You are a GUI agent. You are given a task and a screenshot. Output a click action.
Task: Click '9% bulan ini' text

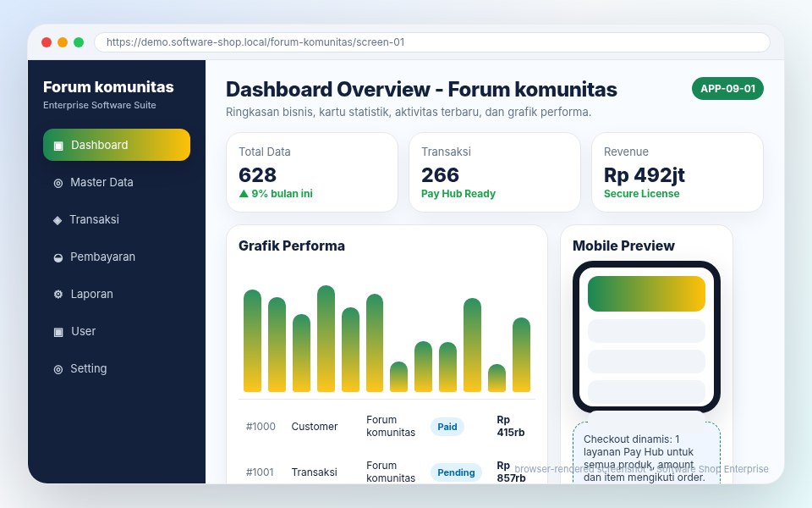click(x=283, y=193)
